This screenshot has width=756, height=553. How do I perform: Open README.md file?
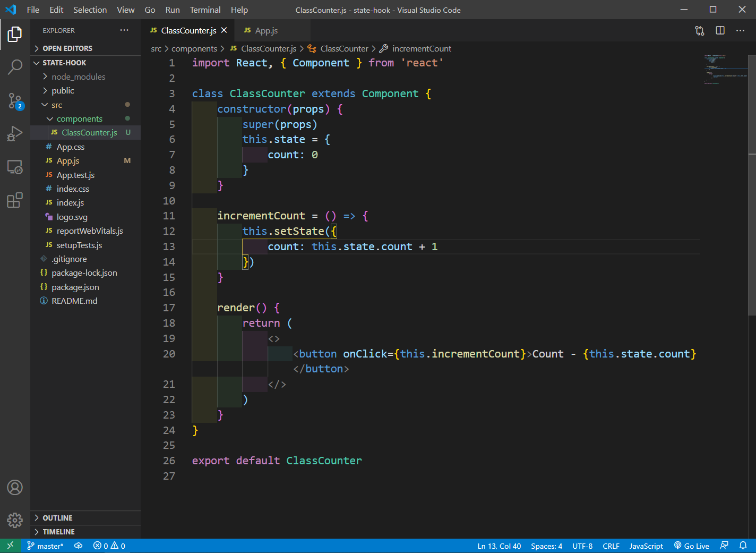pos(85,301)
